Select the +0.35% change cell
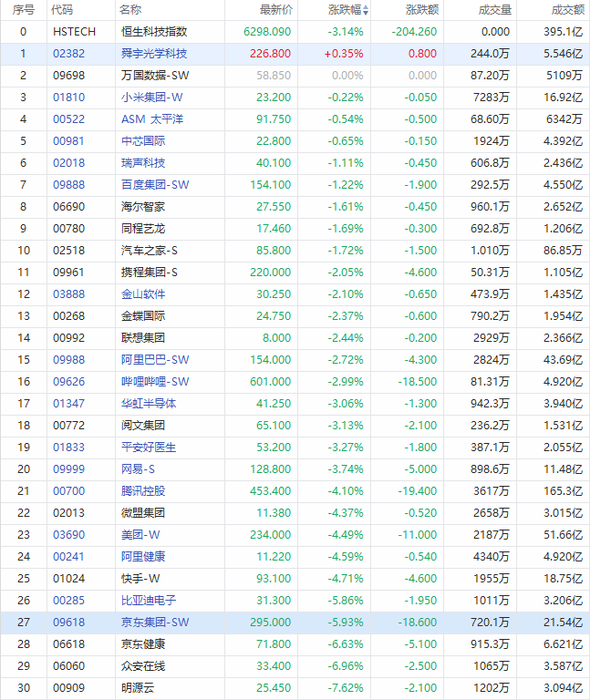Screen dimensions: 590x700 pyautogui.click(x=344, y=54)
